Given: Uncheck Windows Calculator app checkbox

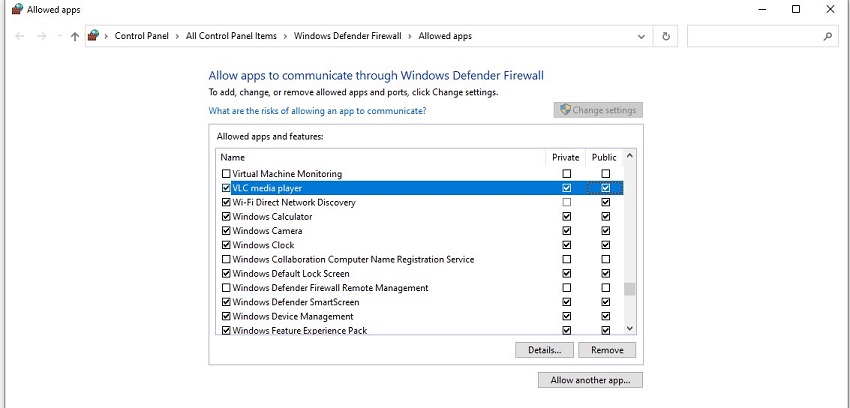Looking at the screenshot, I should pos(225,217).
